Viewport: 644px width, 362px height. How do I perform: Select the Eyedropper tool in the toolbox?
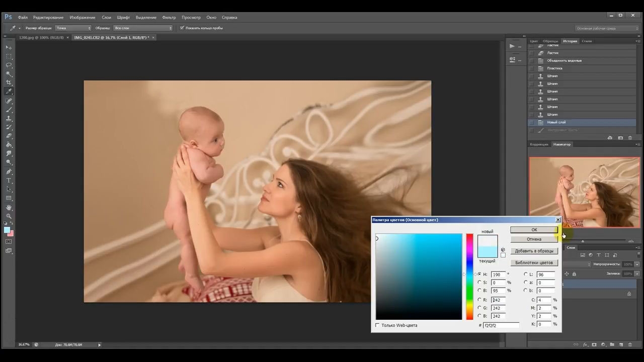9,92
